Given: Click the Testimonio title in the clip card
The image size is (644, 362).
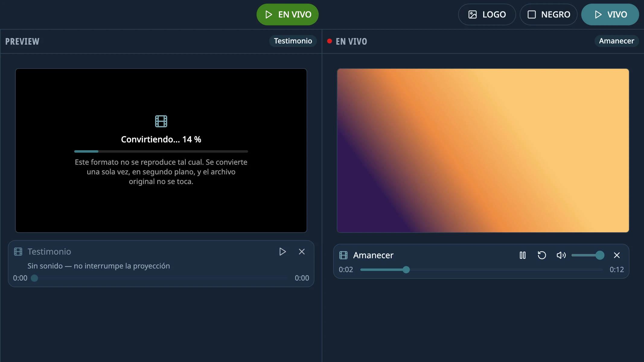Looking at the screenshot, I should point(49,252).
